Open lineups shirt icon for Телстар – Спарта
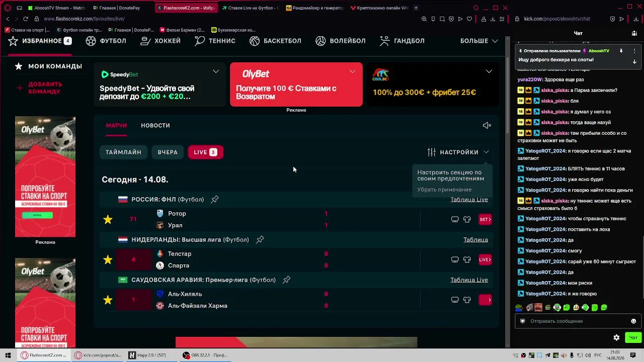This screenshot has height=362, width=644. (x=467, y=259)
